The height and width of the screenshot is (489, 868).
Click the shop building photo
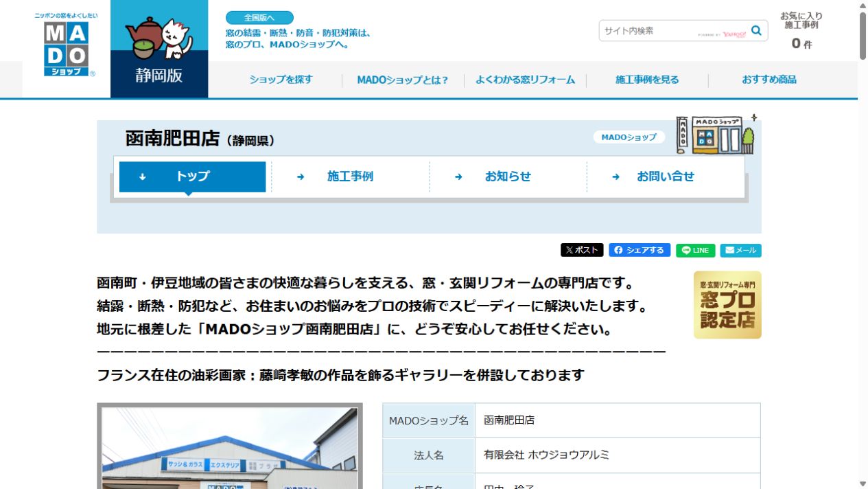230,446
